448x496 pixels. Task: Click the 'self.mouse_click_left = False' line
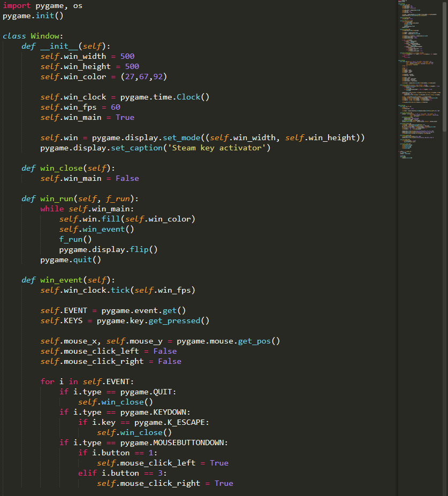pyautogui.click(x=109, y=351)
